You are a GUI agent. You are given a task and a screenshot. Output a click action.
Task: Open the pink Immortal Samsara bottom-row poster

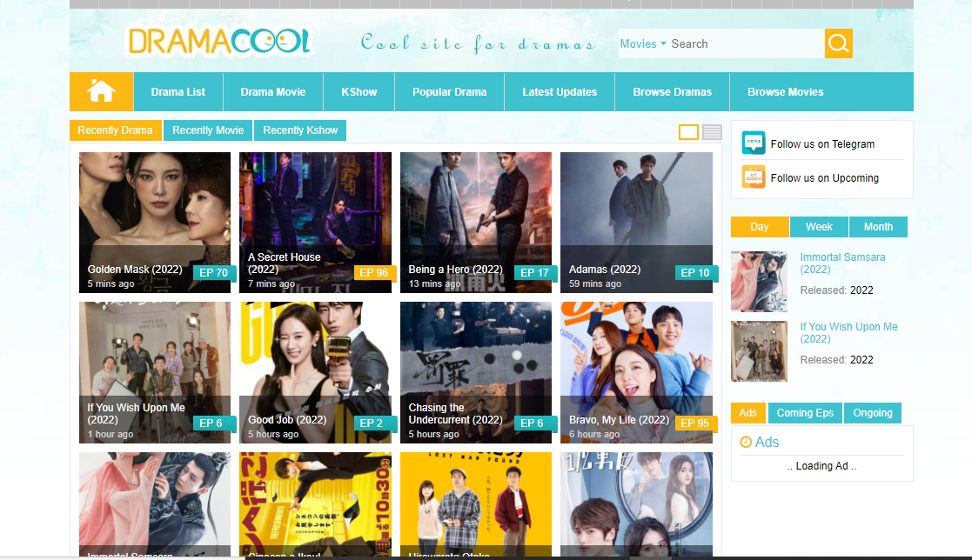155,504
